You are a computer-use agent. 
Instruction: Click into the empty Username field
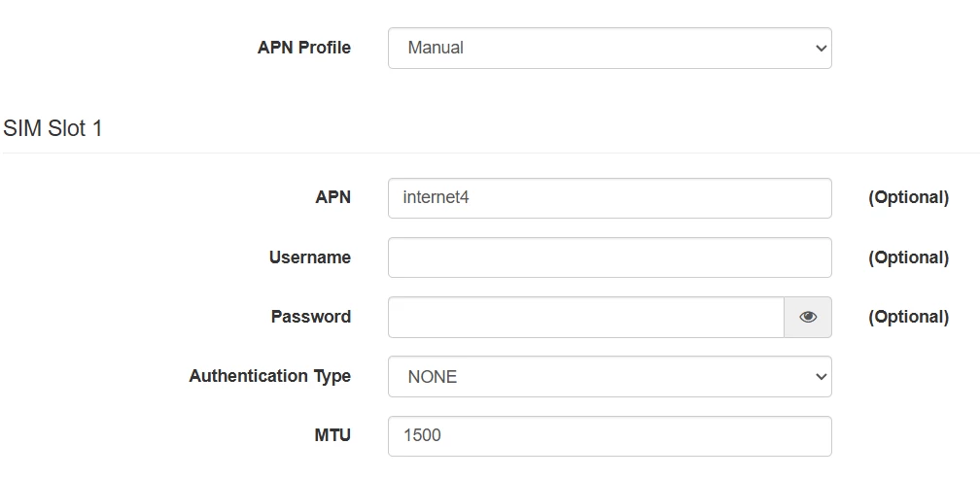pyautogui.click(x=609, y=257)
